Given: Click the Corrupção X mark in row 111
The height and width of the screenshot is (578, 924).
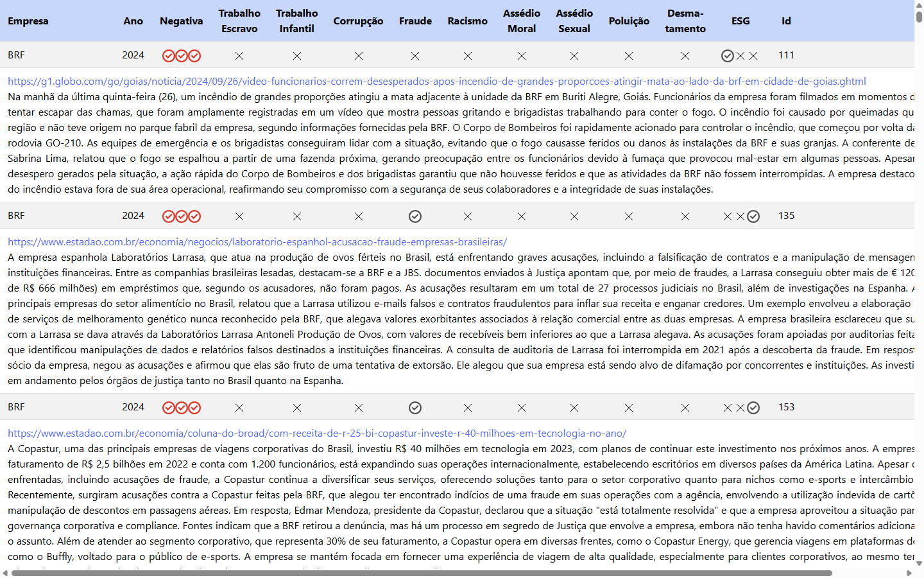Looking at the screenshot, I should pos(359,56).
